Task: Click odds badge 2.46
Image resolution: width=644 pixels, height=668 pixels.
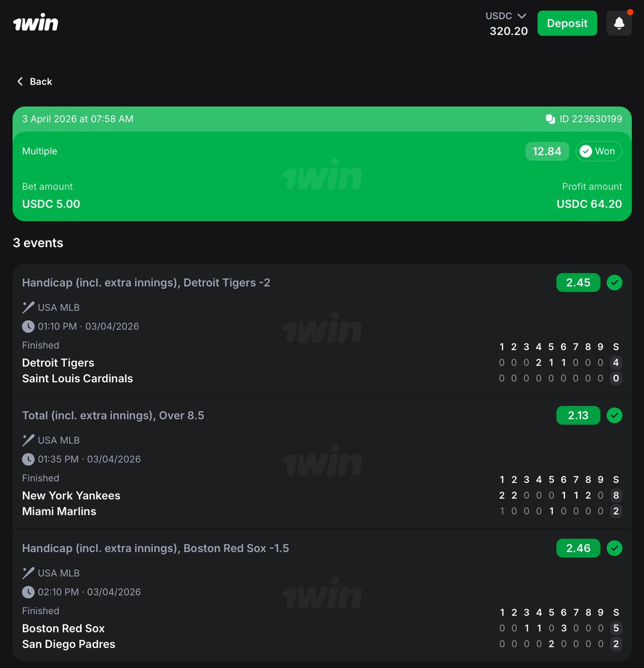Action: [578, 548]
